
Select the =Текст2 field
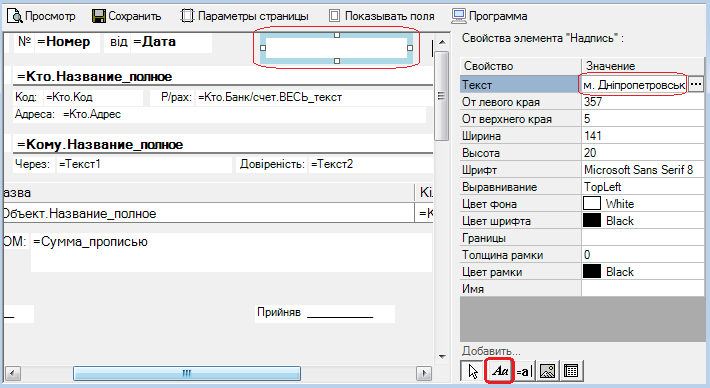pos(370,164)
